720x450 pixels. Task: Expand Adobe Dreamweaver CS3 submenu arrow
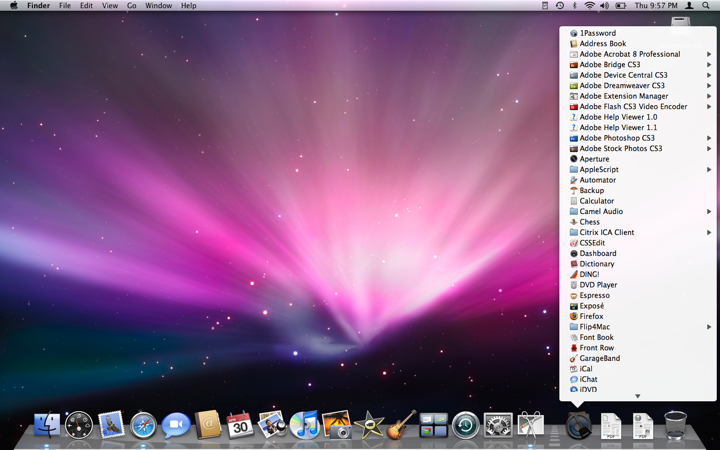(x=709, y=86)
